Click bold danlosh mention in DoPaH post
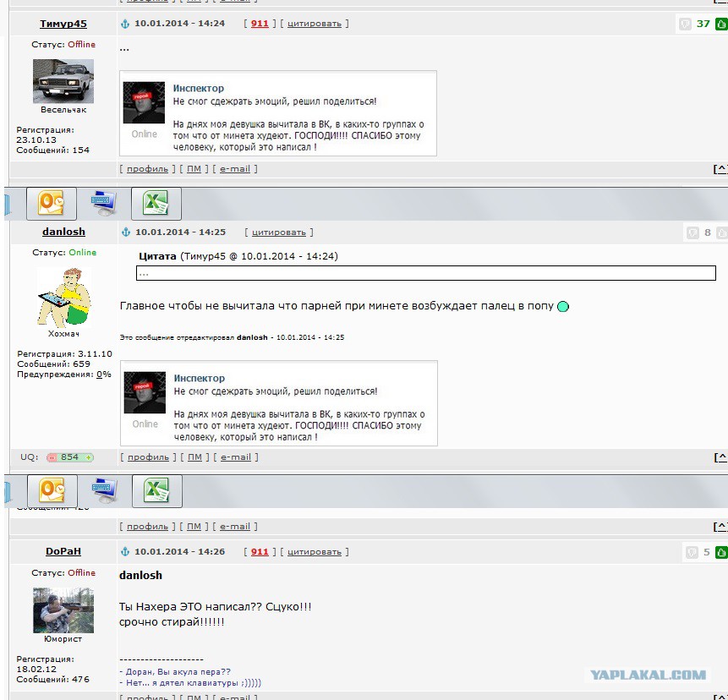This screenshot has height=700, width=728. pos(140,575)
